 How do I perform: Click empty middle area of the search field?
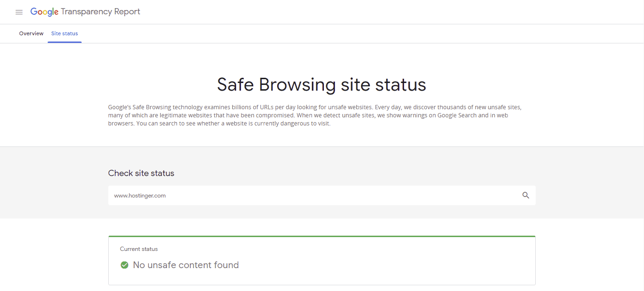pyautogui.click(x=334, y=196)
